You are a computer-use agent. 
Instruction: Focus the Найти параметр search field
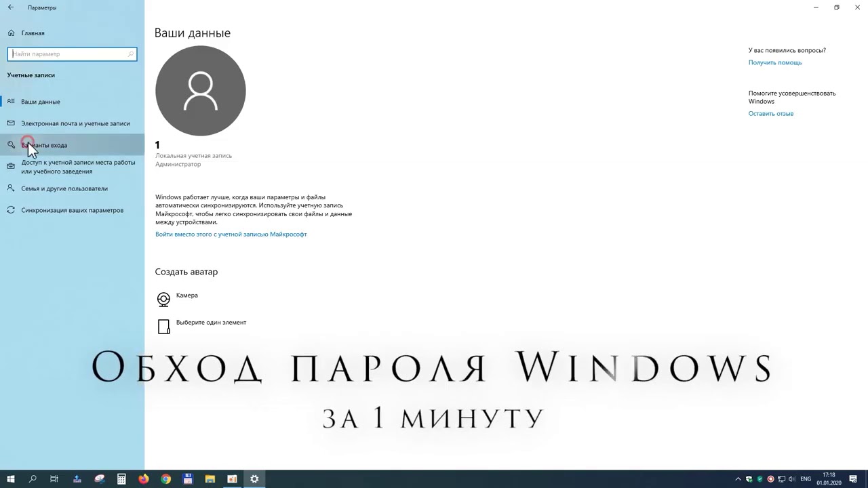point(72,54)
